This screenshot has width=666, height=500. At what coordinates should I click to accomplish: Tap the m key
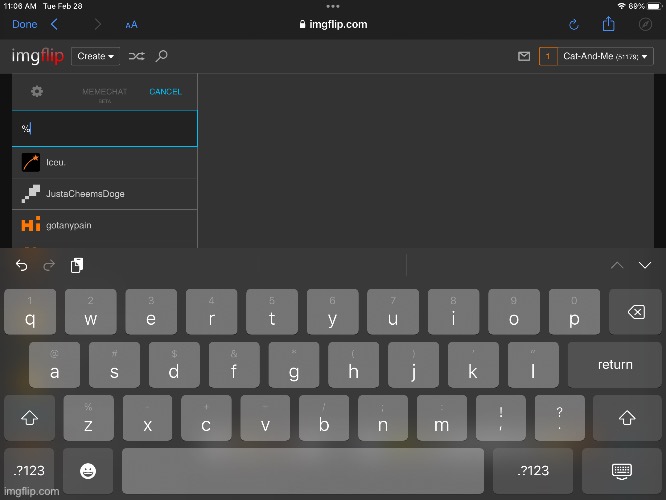[x=442, y=418]
